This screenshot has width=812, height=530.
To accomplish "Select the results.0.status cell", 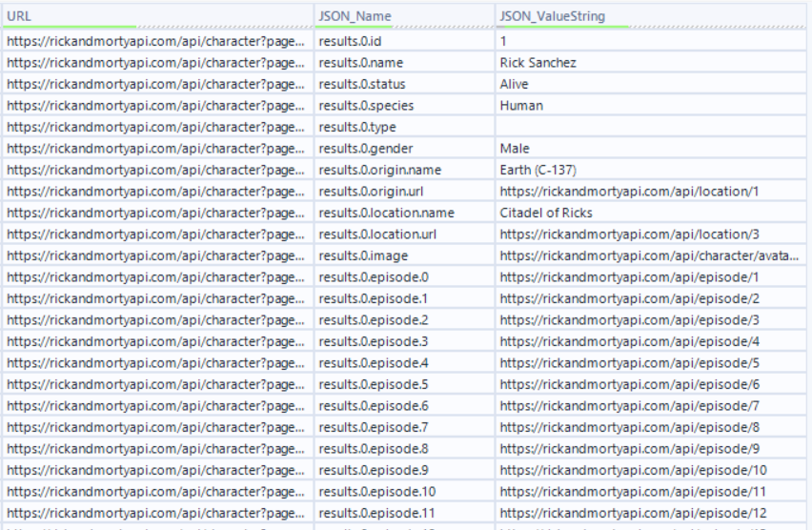I will [x=404, y=84].
